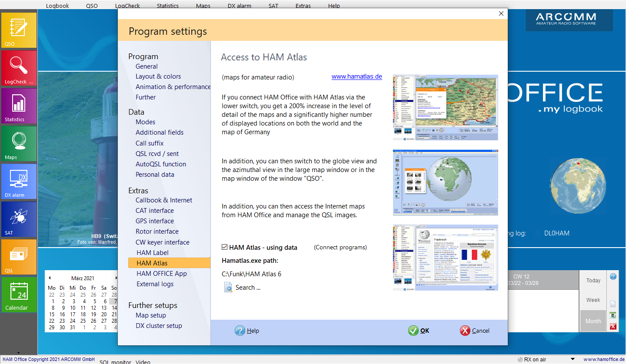Open the LogCheck menu
The width and height of the screenshot is (626, 364).
127,6
